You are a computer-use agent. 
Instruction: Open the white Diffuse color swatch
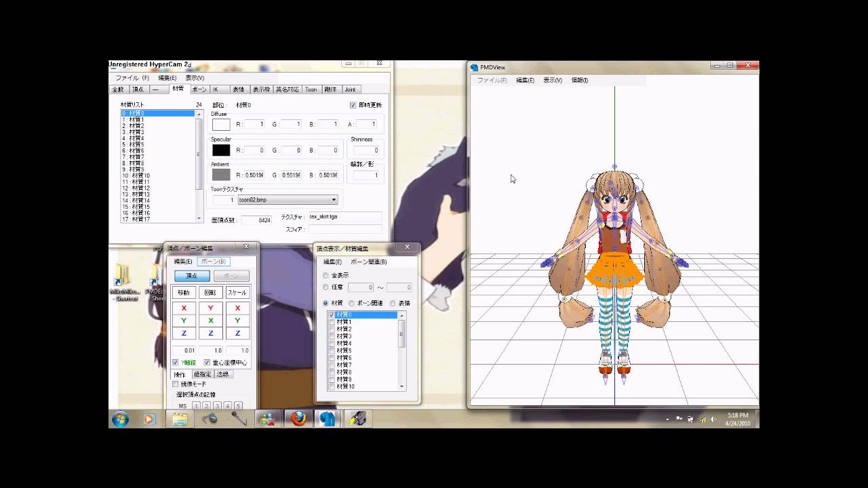pos(221,125)
